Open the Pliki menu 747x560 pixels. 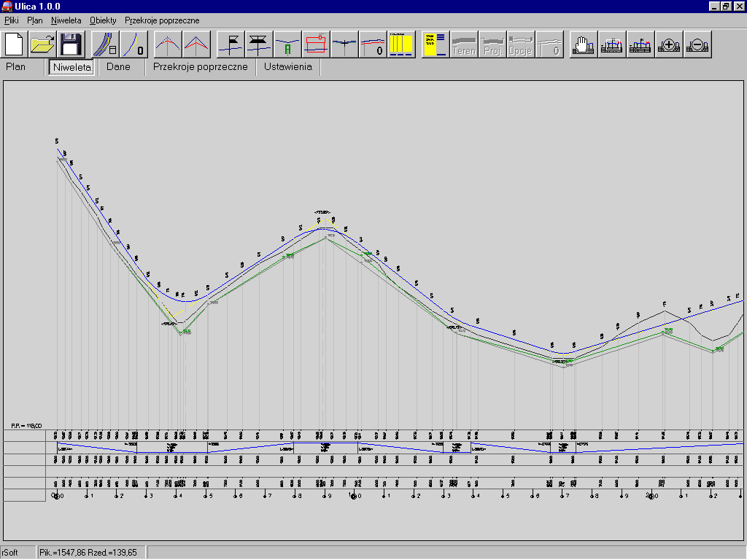coord(12,20)
